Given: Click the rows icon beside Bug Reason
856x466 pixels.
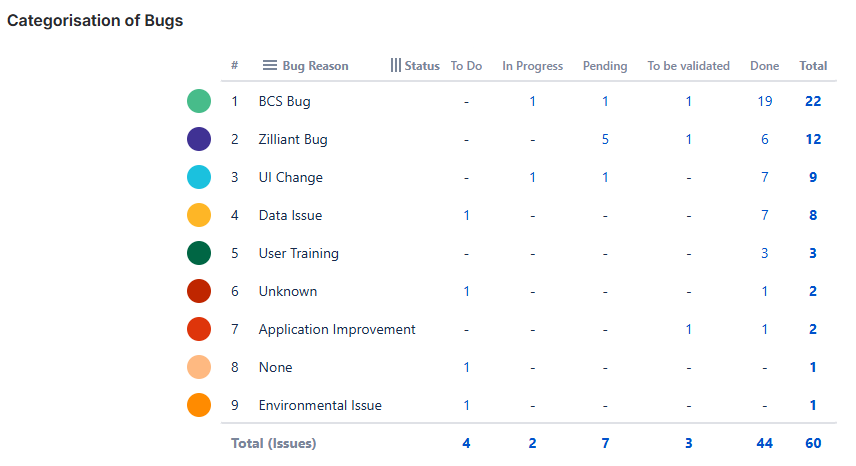Looking at the screenshot, I should coord(269,66).
